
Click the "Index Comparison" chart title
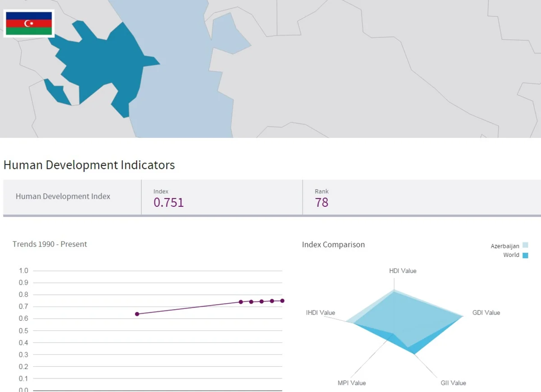tap(333, 245)
